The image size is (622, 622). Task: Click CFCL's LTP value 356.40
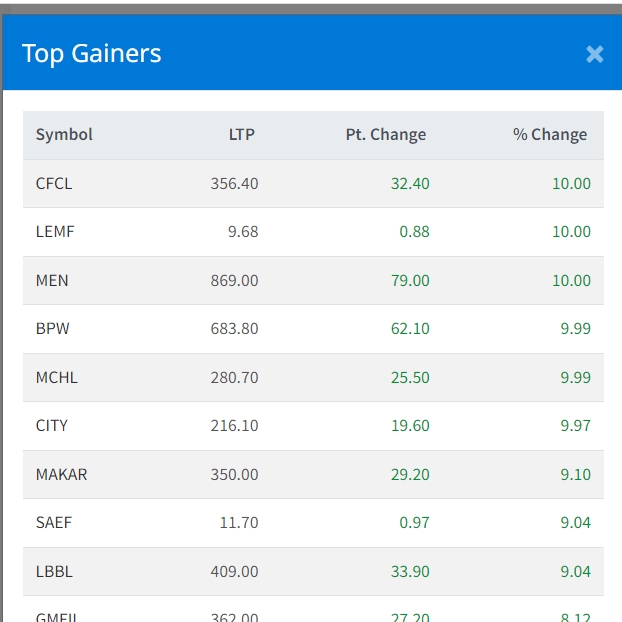click(x=234, y=183)
